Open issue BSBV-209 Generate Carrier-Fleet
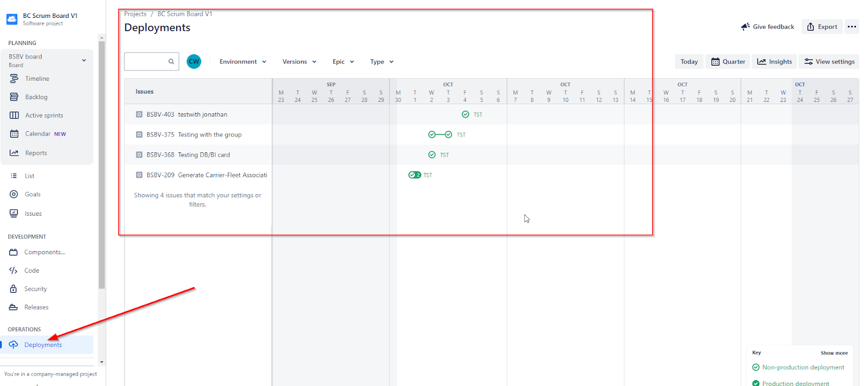Viewport: 868px width, 386px height. pos(207,175)
